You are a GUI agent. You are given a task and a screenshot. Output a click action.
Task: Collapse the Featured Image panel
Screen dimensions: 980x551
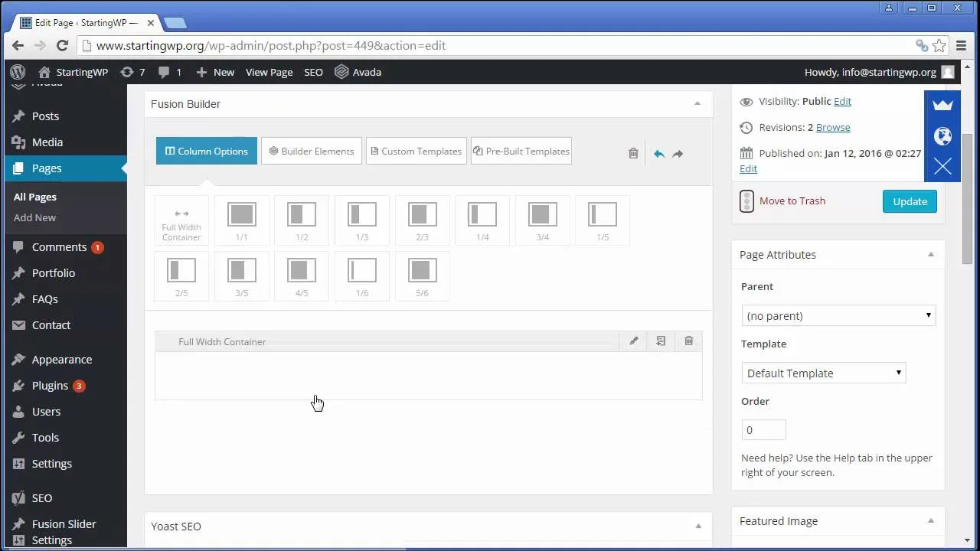(931, 520)
